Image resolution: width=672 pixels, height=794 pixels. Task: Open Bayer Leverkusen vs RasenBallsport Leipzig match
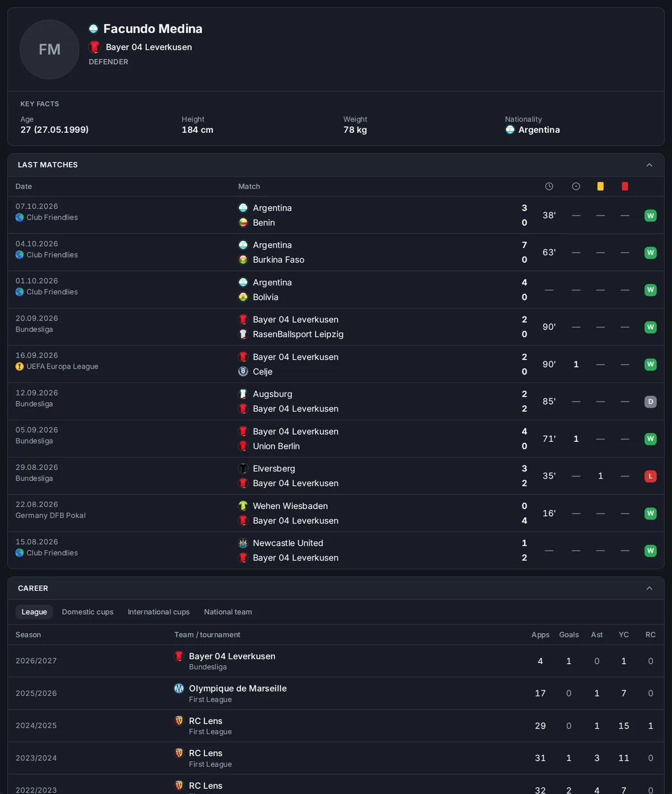(x=336, y=327)
